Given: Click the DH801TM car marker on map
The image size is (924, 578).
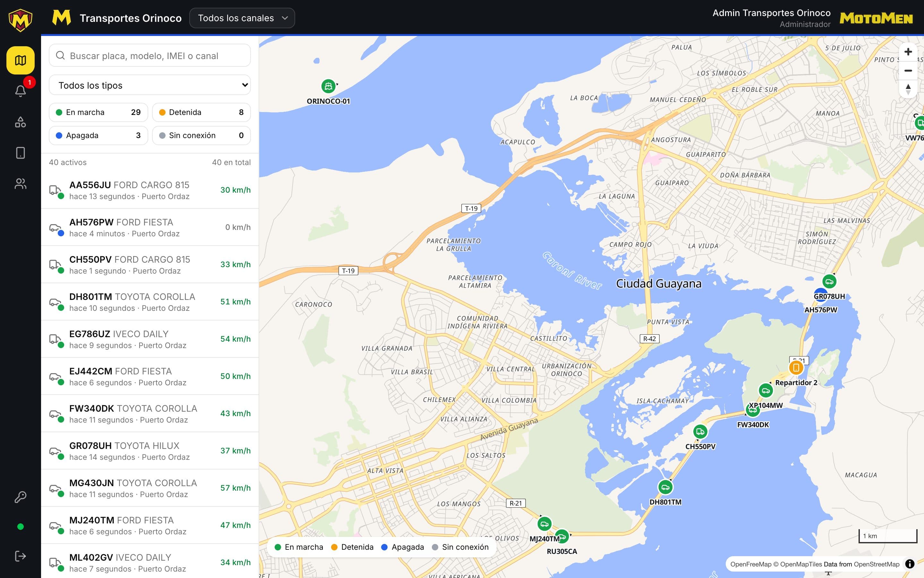Looking at the screenshot, I should pyautogui.click(x=665, y=487).
